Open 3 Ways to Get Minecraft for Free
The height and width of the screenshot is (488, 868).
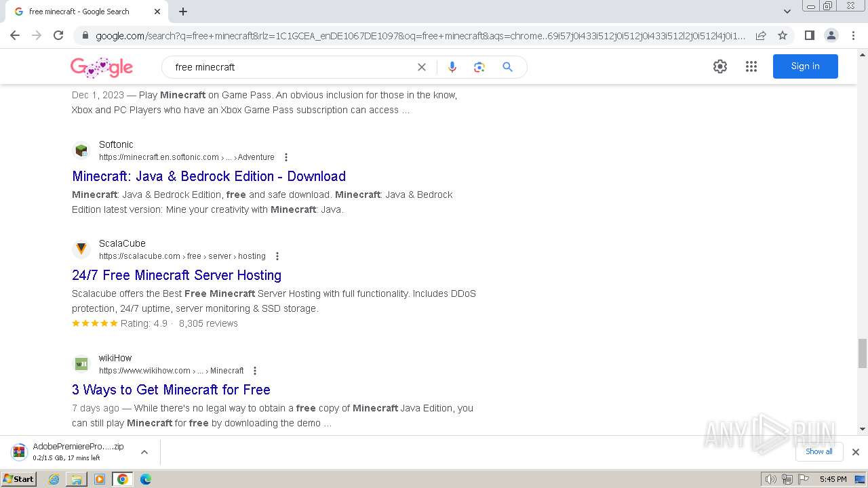[x=171, y=390]
